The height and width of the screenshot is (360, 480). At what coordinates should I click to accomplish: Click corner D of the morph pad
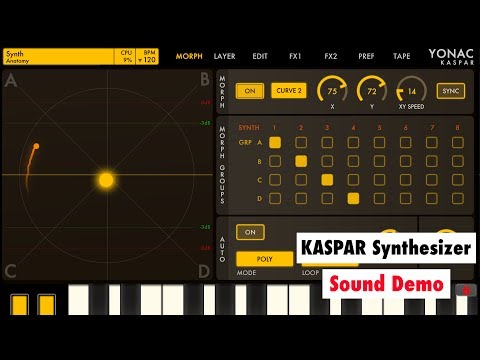204,271
